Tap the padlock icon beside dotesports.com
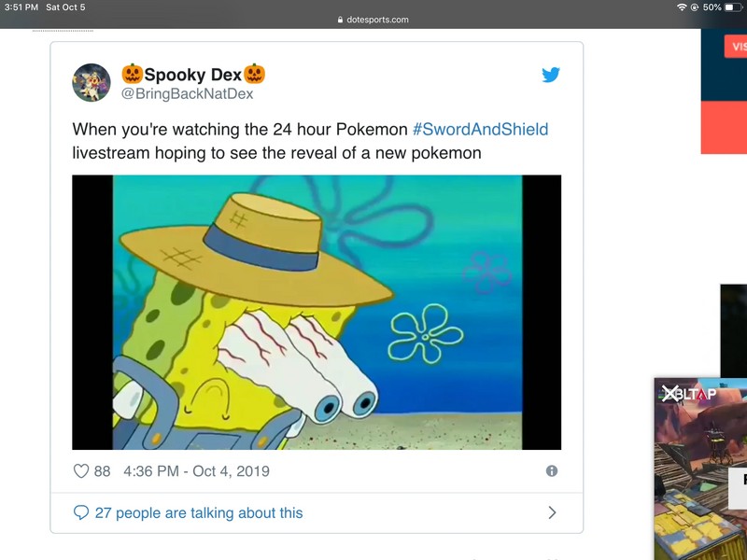This screenshot has height=560, width=747. point(341,20)
